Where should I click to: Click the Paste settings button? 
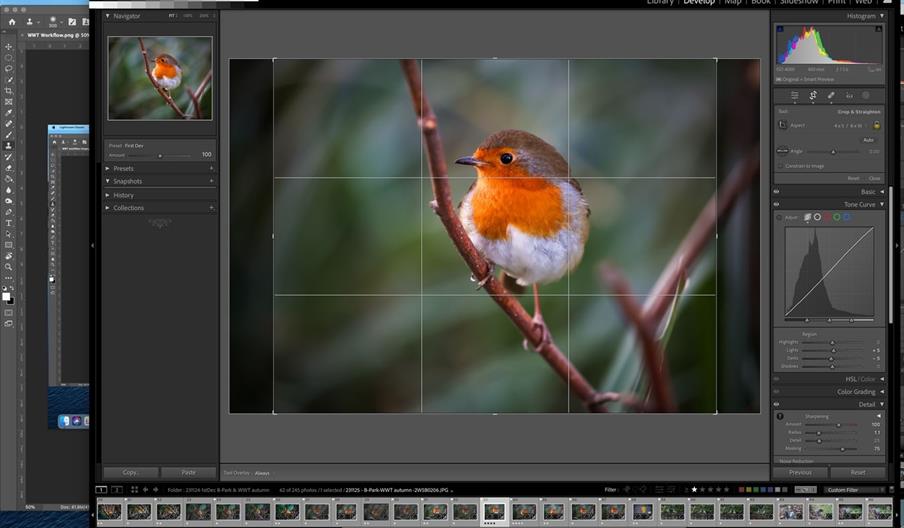click(x=189, y=472)
